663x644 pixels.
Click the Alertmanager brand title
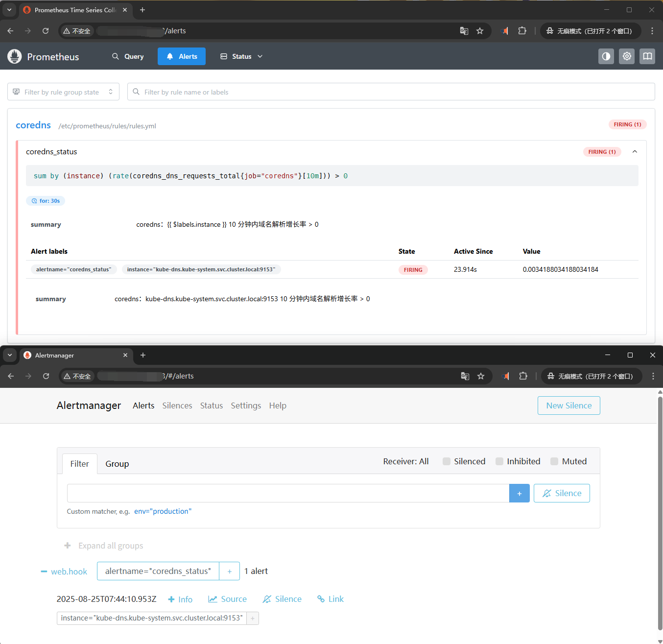[x=89, y=405]
